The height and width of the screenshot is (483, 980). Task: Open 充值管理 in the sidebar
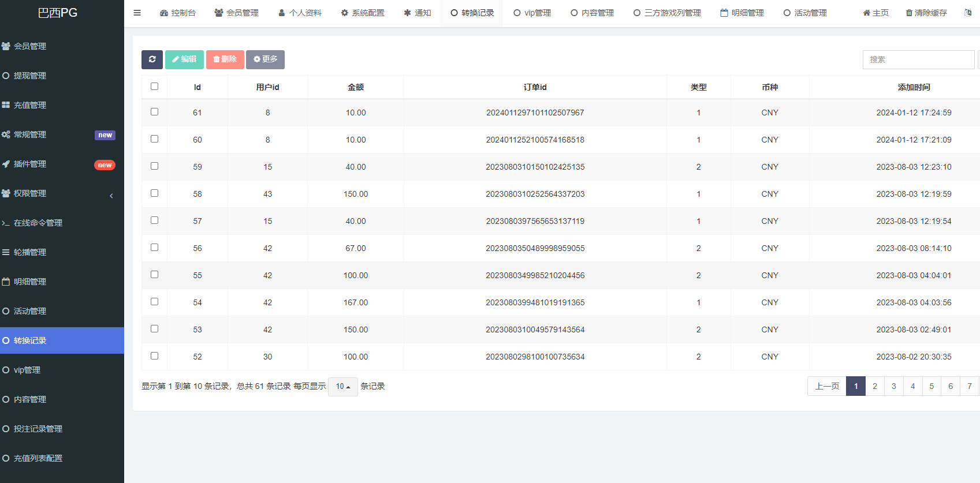point(30,105)
